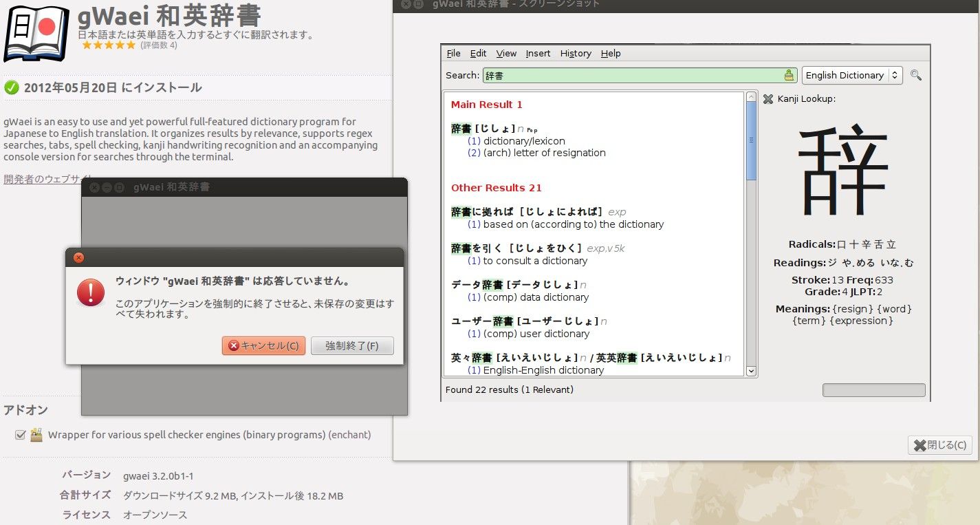Click the large 辞 kanji glyph
Screen dimensions: 980x525
pos(843,170)
